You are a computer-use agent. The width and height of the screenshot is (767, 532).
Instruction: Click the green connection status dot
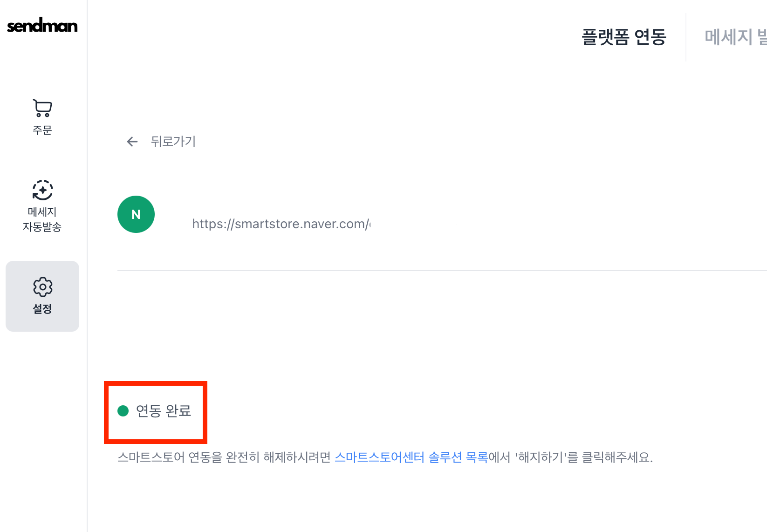click(x=123, y=411)
